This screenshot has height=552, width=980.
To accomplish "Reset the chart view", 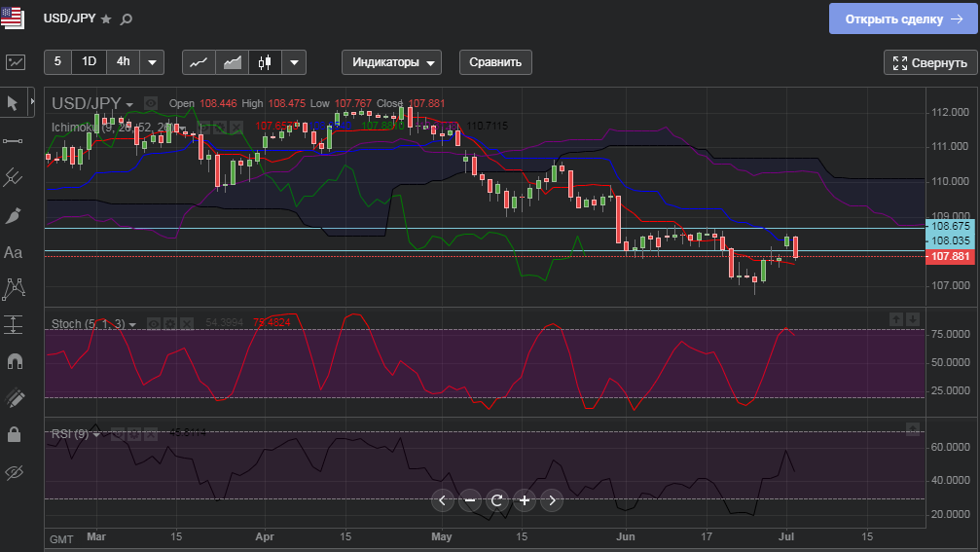I will tap(497, 500).
